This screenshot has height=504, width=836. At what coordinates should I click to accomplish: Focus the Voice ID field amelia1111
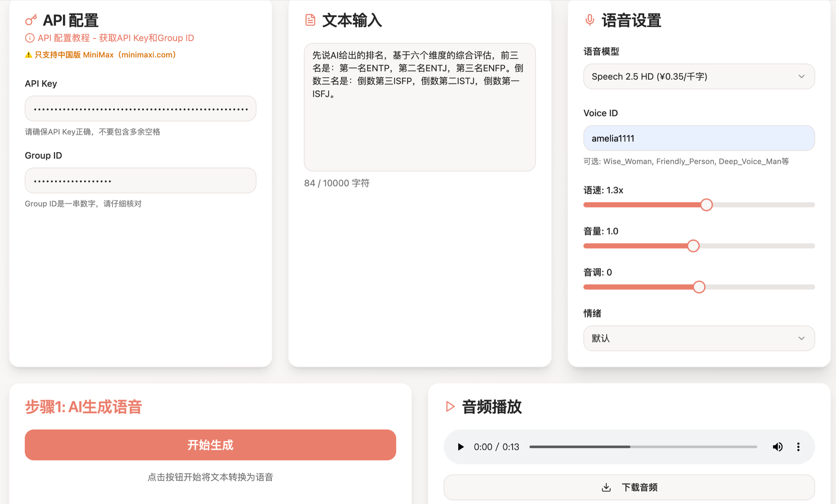[699, 139]
